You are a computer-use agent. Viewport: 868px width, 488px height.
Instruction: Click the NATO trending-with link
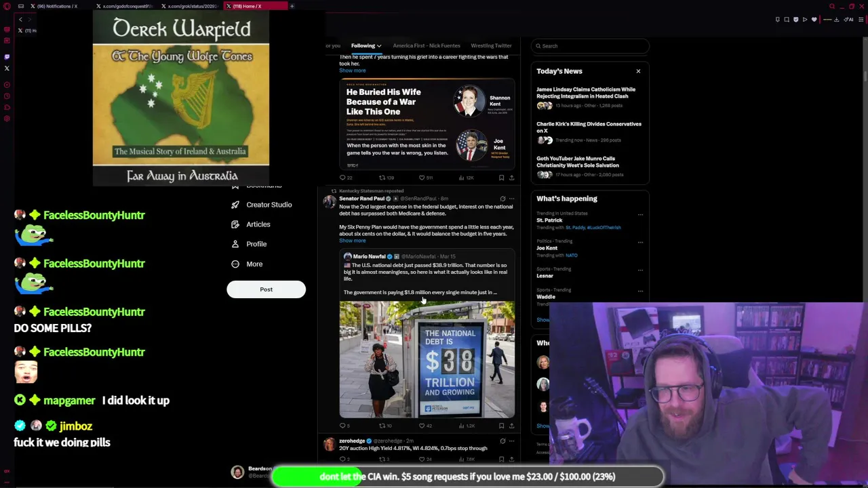(572, 256)
